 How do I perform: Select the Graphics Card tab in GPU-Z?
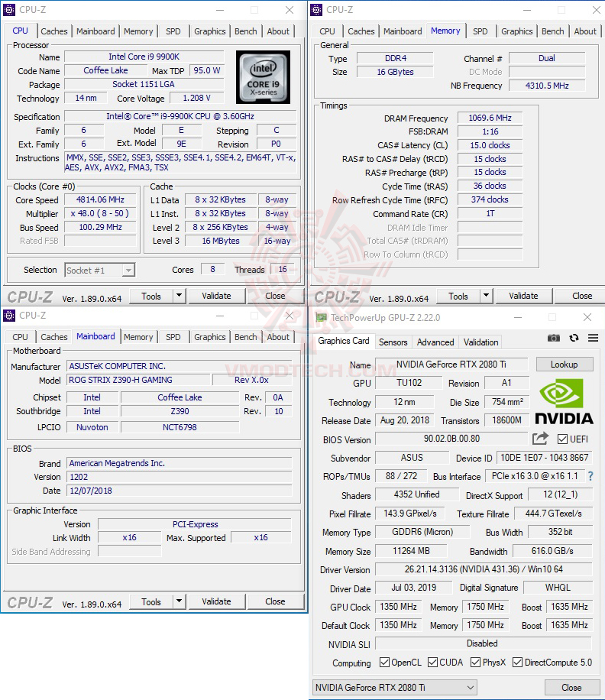pyautogui.click(x=344, y=341)
